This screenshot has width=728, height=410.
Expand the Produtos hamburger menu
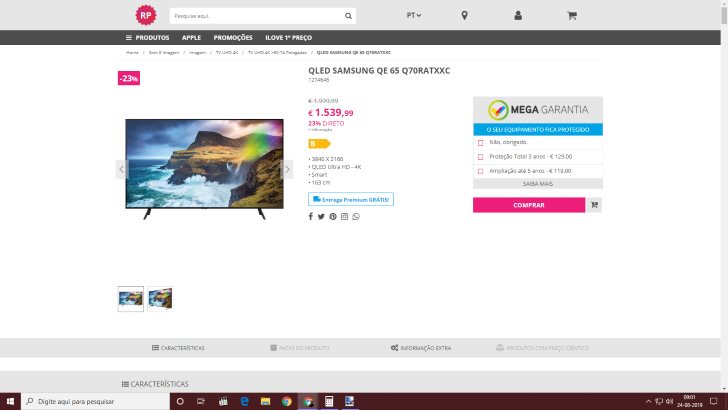tap(147, 38)
